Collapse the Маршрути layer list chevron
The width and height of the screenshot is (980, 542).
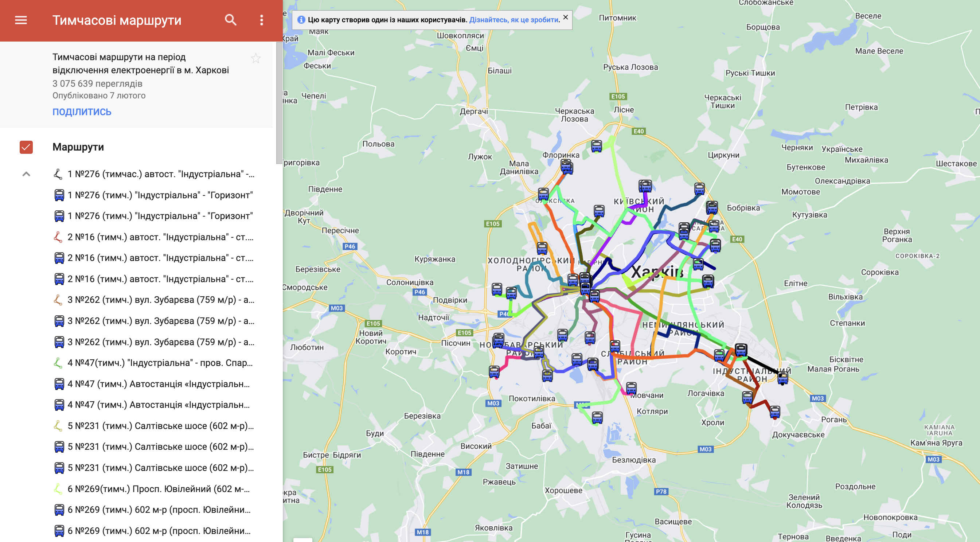point(26,174)
